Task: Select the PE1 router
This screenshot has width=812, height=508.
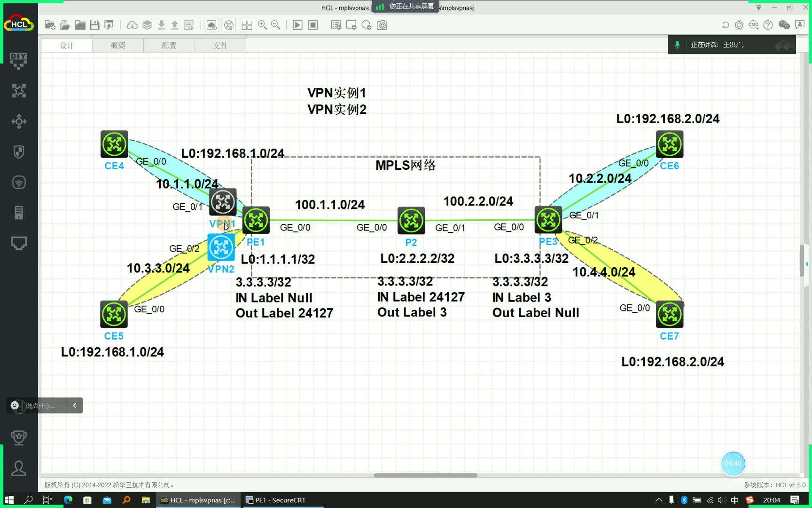Action: point(256,220)
